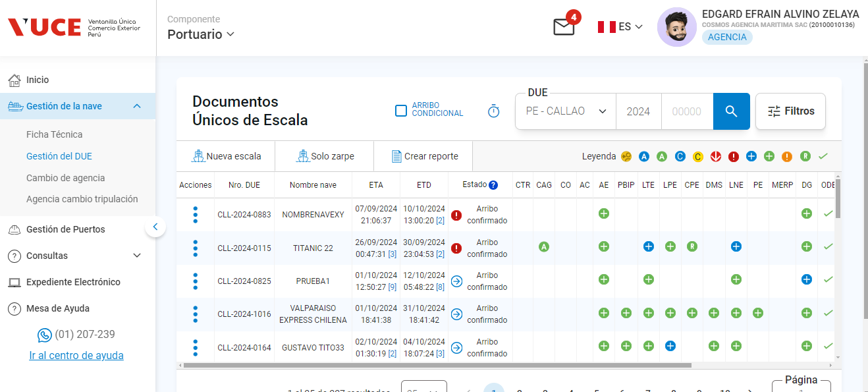Click the yellow C legend icon
868x392 pixels.
(698, 157)
